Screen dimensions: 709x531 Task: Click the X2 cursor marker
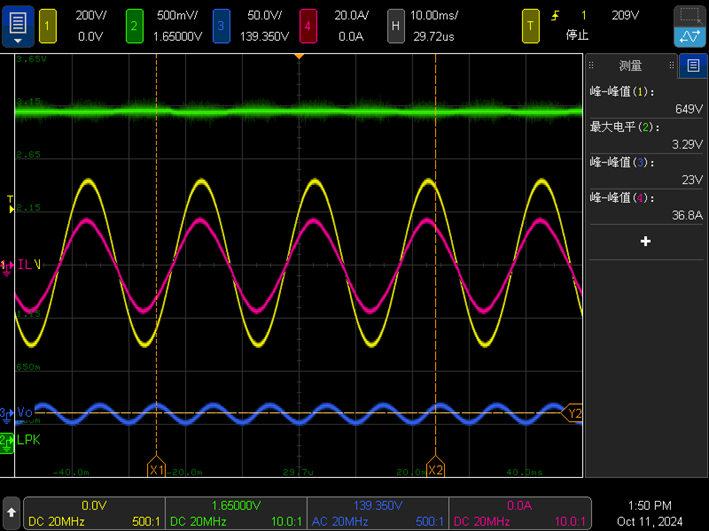pyautogui.click(x=435, y=468)
